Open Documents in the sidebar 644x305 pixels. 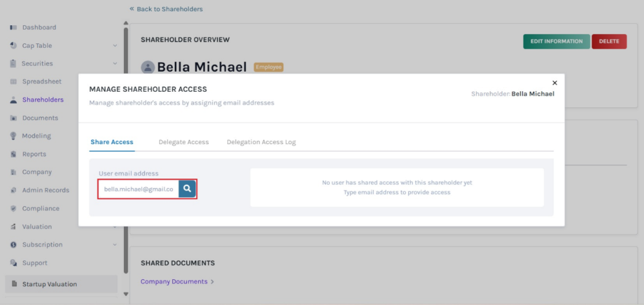[40, 118]
